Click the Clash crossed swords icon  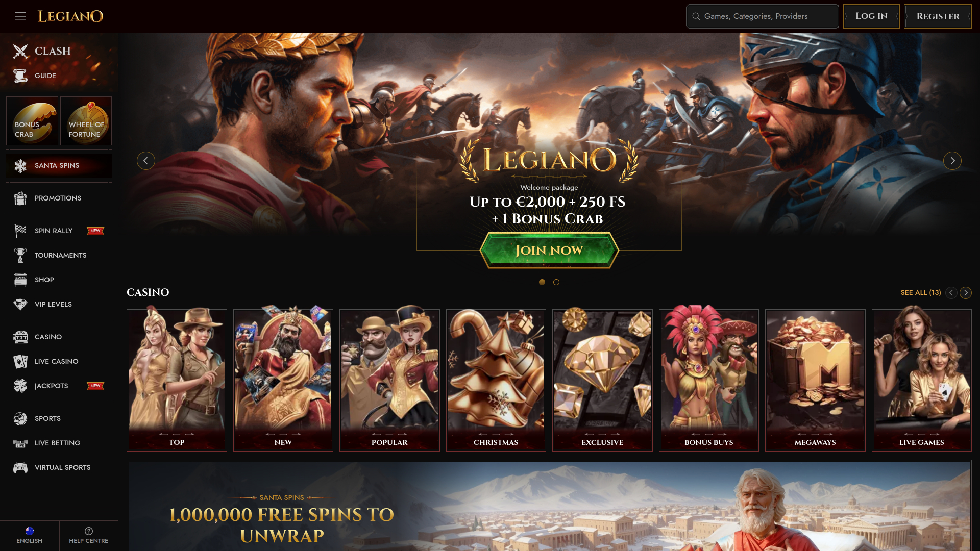click(x=20, y=51)
